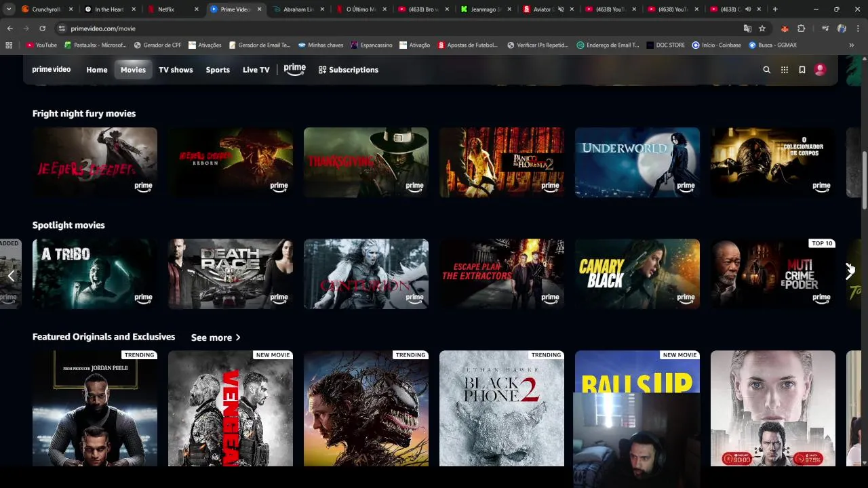The image size is (868, 488).
Task: Go back with browser back arrow
Action: [x=9, y=28]
